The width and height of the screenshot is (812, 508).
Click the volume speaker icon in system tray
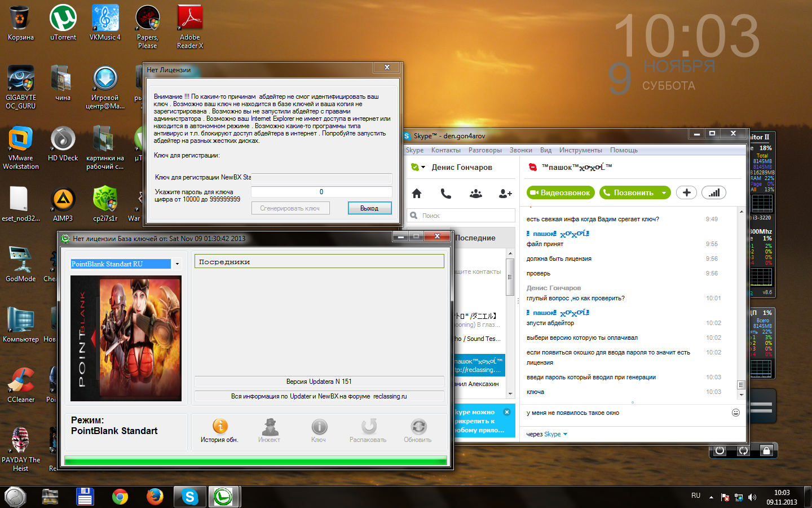752,497
